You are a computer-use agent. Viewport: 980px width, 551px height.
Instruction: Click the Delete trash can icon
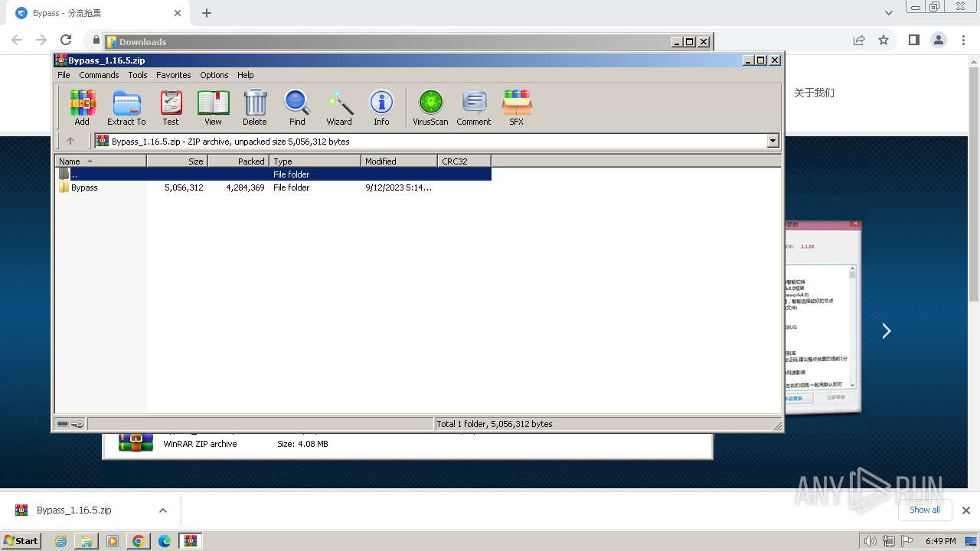pyautogui.click(x=255, y=107)
